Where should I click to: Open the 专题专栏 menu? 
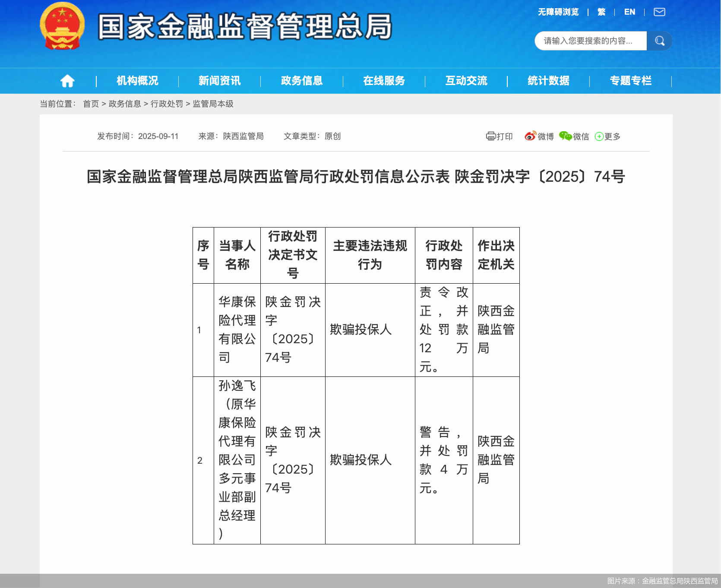click(x=630, y=81)
